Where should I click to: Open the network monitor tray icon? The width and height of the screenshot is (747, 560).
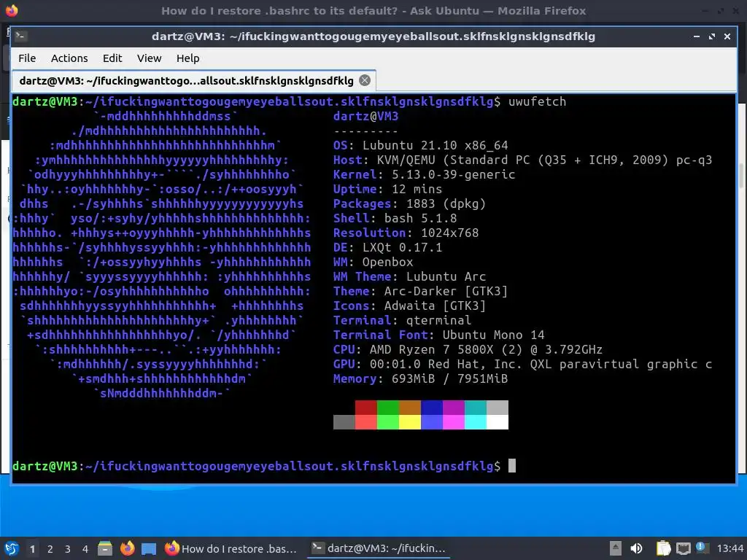click(x=683, y=548)
